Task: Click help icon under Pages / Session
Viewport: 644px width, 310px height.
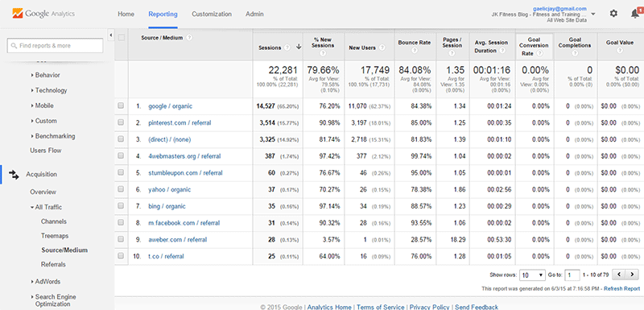Action: tap(452, 53)
